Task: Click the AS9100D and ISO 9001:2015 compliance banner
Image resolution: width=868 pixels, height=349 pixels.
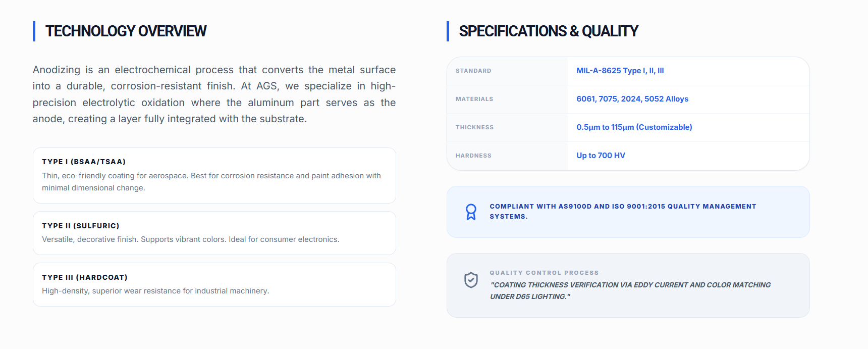Action: click(x=628, y=212)
